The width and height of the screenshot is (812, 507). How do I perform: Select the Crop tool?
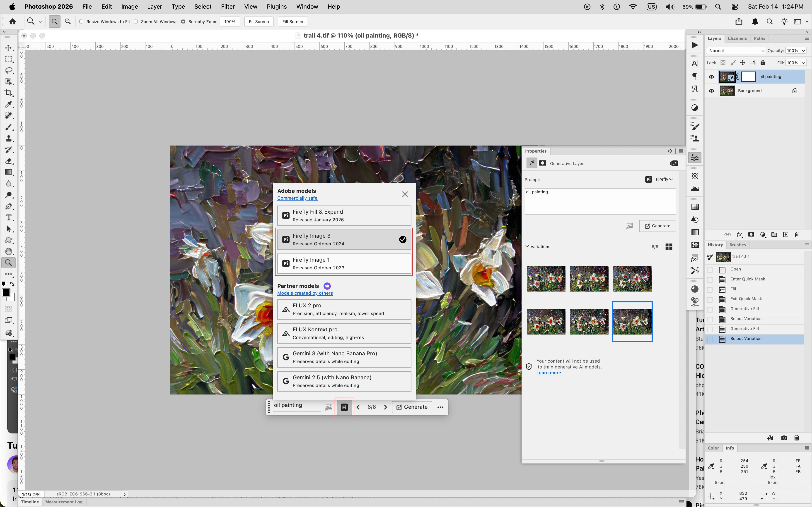[9, 93]
